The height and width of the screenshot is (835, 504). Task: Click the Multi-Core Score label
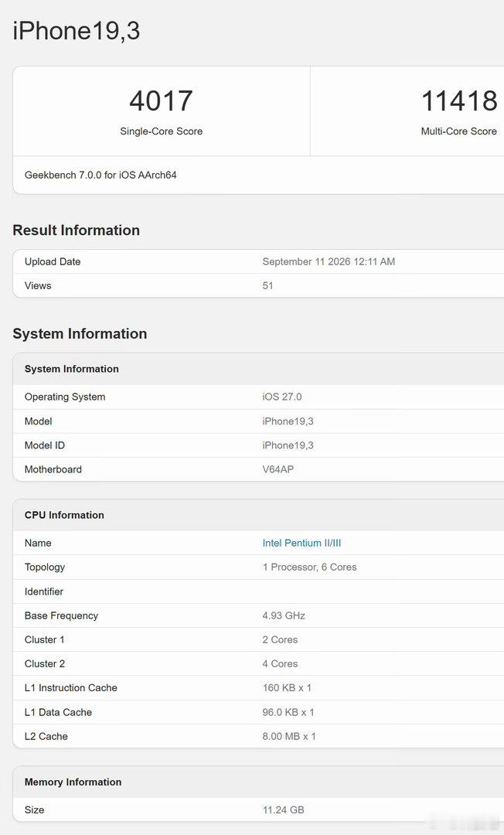(458, 131)
